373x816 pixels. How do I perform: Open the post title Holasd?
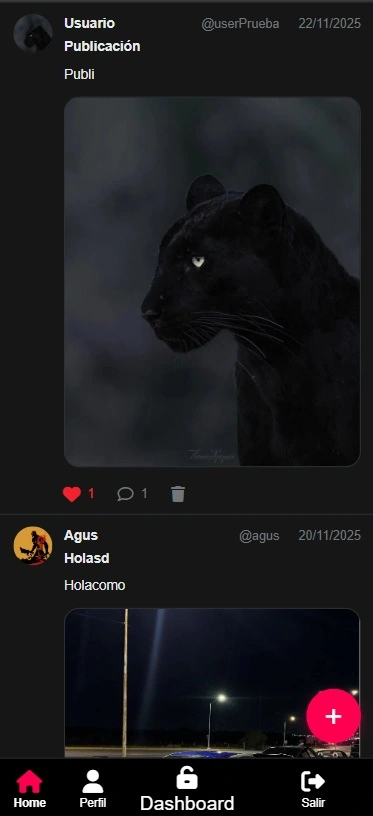coord(86,558)
